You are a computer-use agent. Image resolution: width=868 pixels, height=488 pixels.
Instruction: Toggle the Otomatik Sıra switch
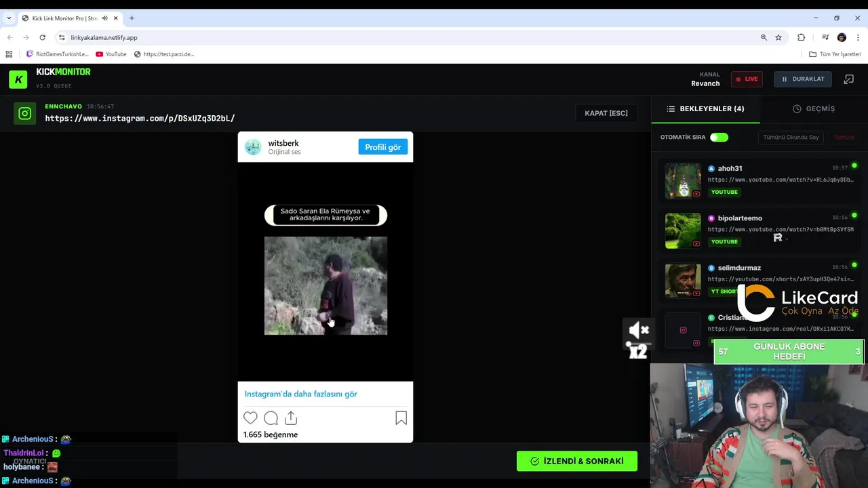[x=719, y=138]
